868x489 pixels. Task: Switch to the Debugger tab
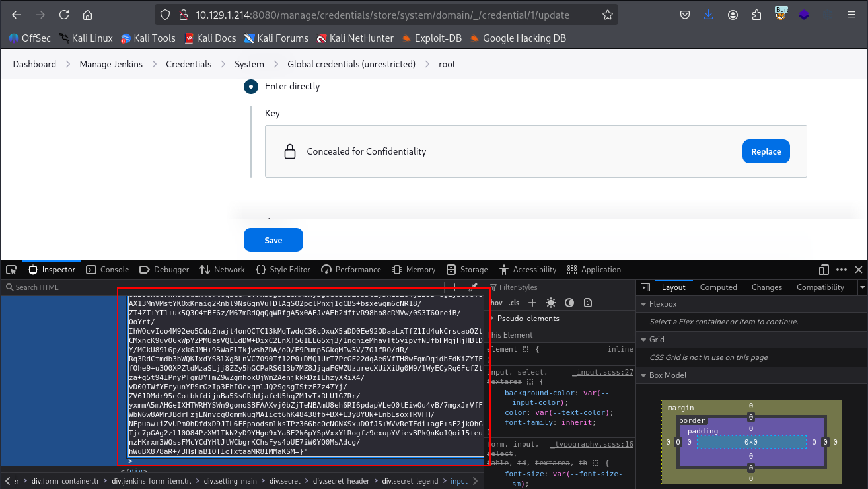(164, 270)
